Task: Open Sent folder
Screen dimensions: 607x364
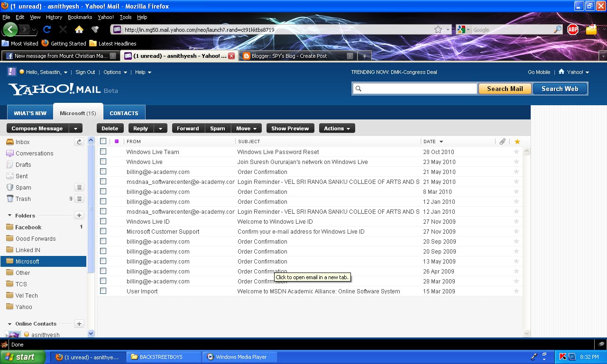Action: pos(22,176)
